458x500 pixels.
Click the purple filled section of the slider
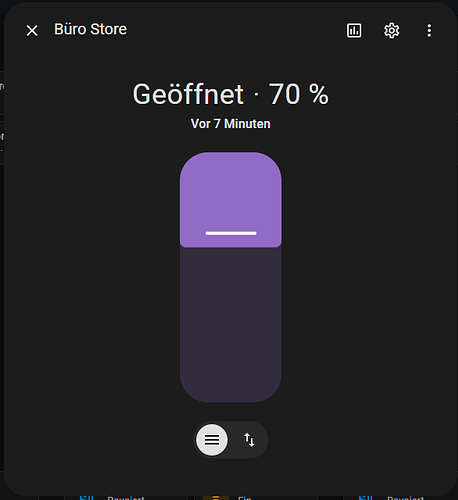click(231, 199)
